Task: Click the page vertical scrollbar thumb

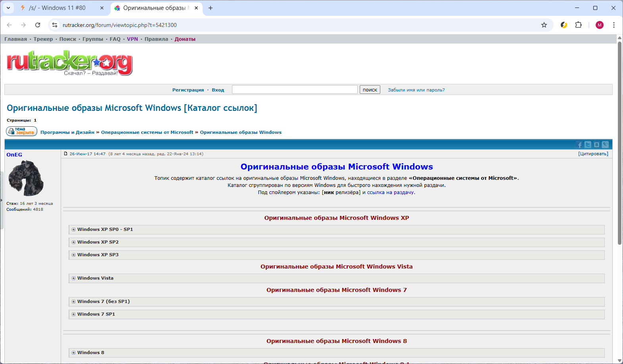Action: tap(620, 143)
